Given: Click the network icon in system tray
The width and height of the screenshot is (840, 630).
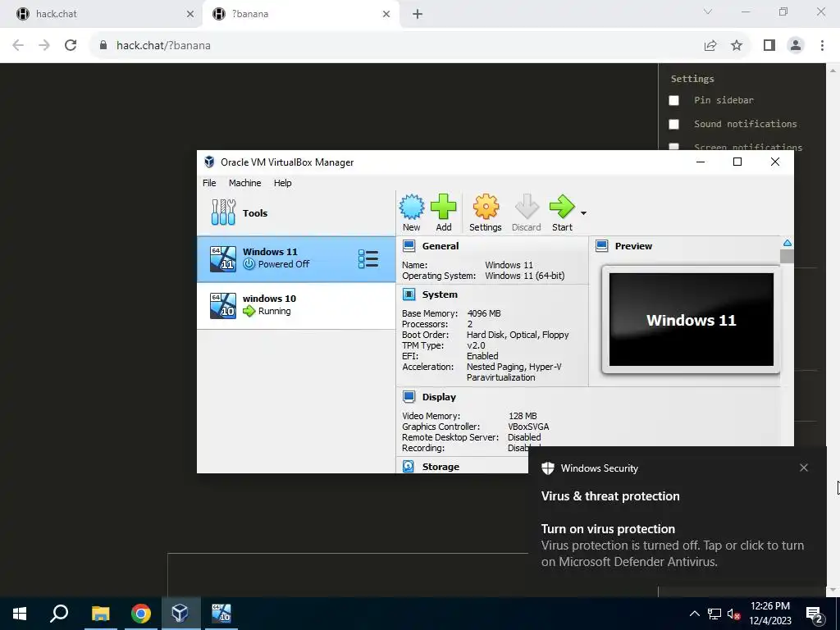Looking at the screenshot, I should click(x=714, y=614).
